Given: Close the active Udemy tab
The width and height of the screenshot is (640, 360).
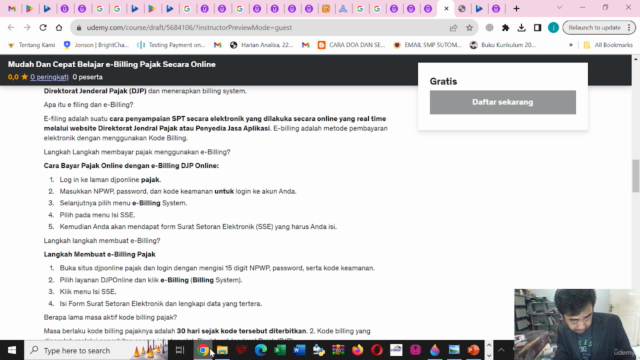Looking at the screenshot, I should click(x=446, y=9).
